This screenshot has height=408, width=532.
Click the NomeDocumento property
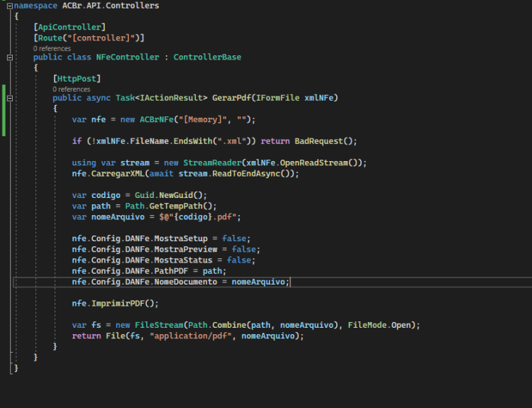click(186, 282)
